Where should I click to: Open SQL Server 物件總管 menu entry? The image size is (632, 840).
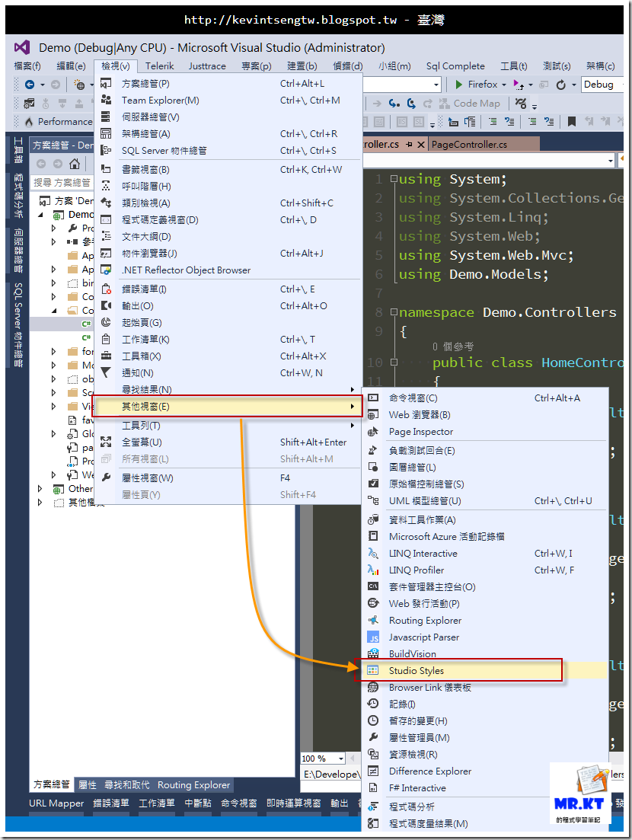pyautogui.click(x=228, y=151)
